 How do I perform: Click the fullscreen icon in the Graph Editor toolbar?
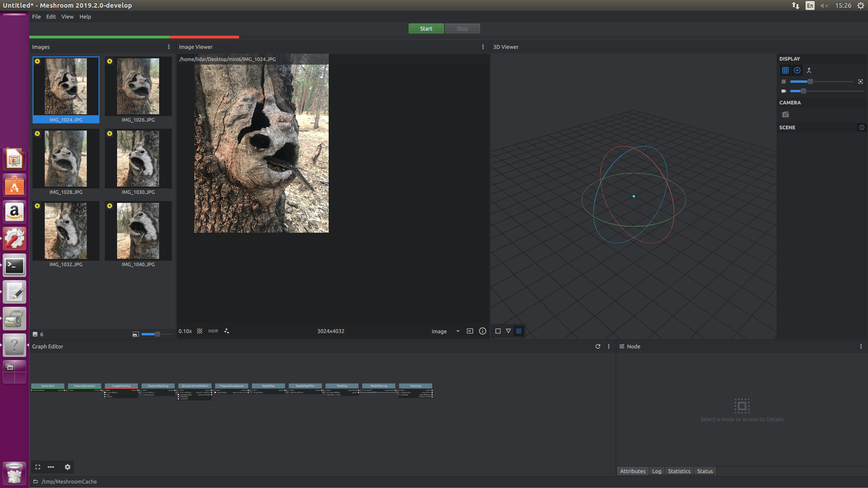(x=38, y=467)
